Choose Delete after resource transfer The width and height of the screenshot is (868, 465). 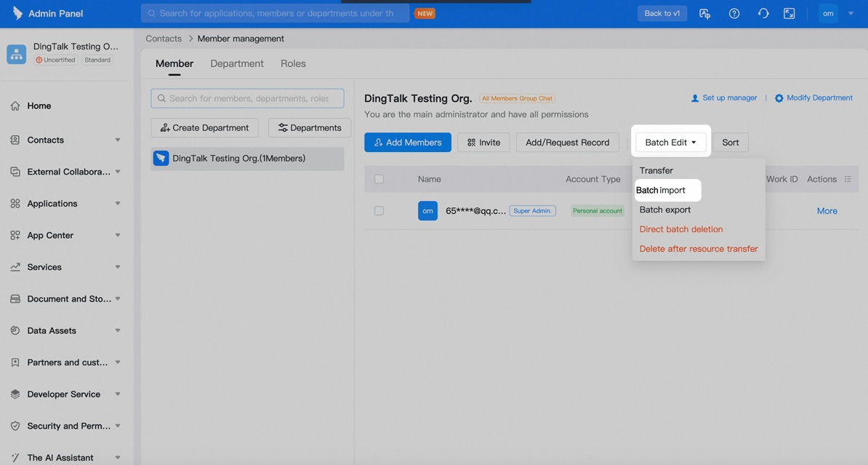699,249
